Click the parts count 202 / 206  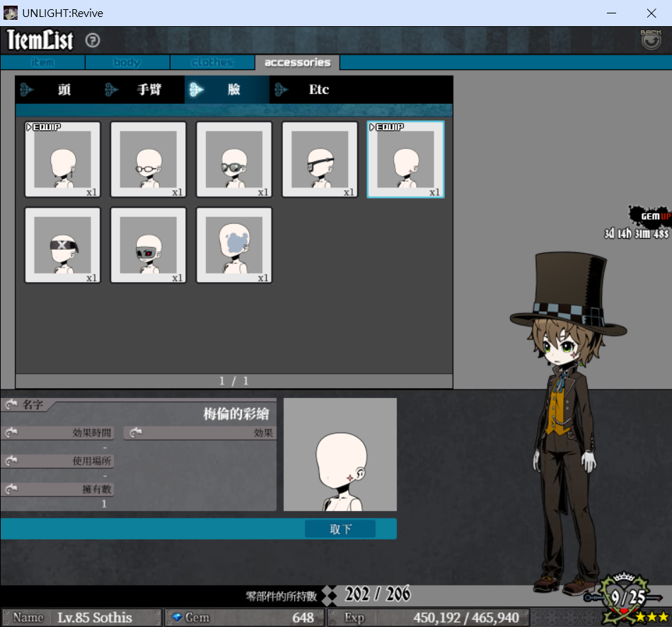coord(378,594)
